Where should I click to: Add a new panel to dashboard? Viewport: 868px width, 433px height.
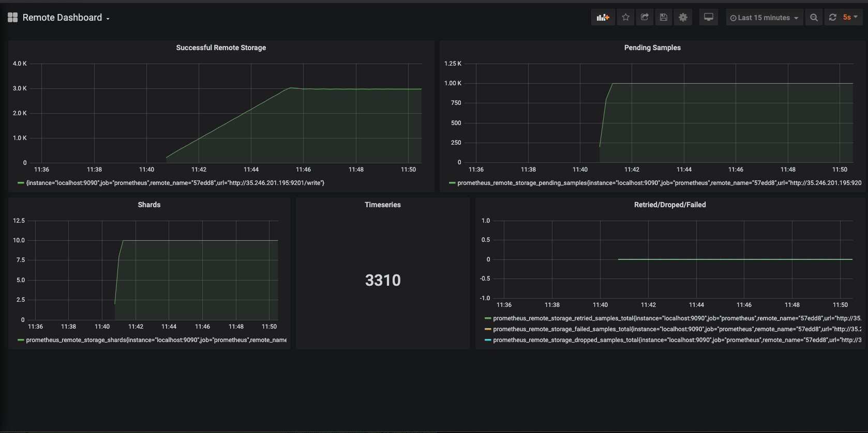coord(603,17)
